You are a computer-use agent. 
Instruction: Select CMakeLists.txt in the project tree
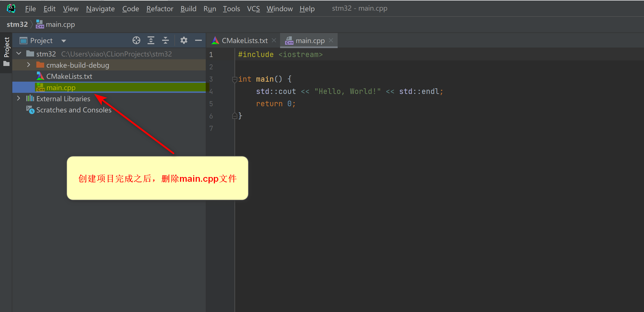[109, 76]
